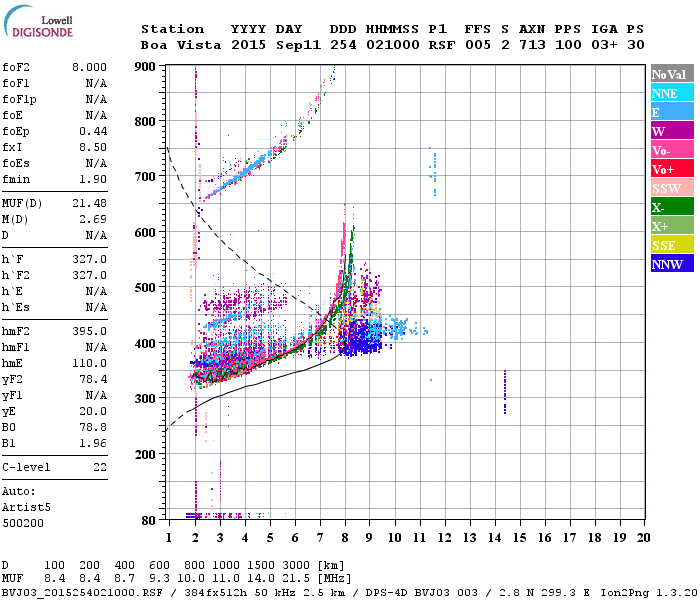Click the 21.5 MHz MUF table value
Screen dimensions: 700x600
(296, 579)
